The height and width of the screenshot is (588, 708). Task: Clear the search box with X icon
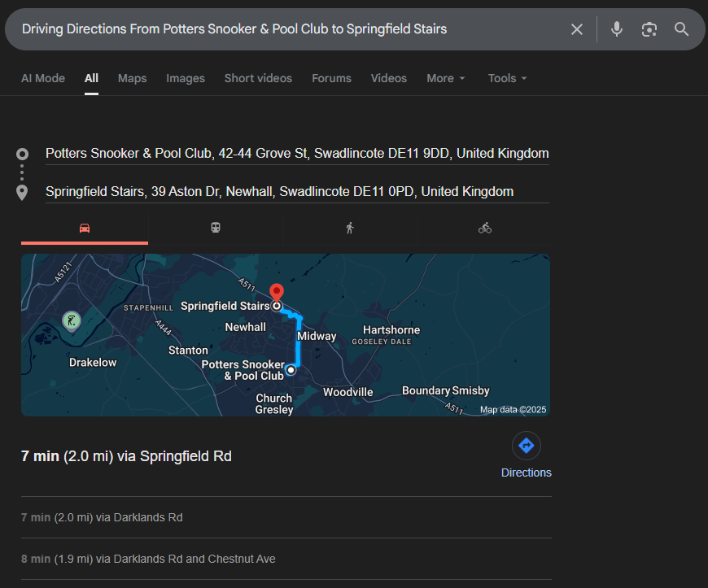pyautogui.click(x=577, y=29)
